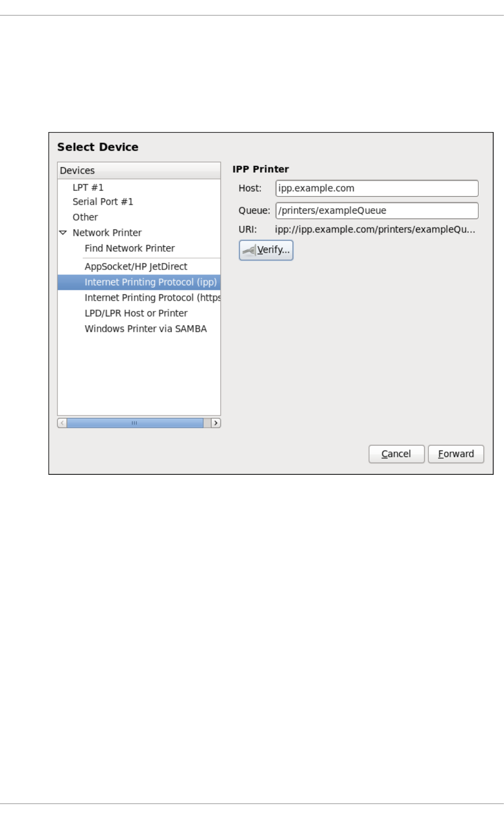Click the Verify... button

point(266,250)
